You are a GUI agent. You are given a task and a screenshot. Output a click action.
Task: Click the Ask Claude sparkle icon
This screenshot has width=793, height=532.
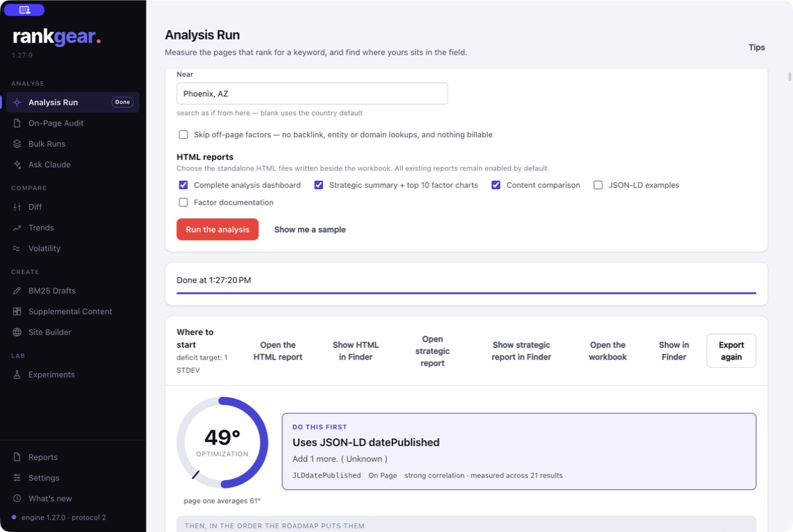(17, 164)
